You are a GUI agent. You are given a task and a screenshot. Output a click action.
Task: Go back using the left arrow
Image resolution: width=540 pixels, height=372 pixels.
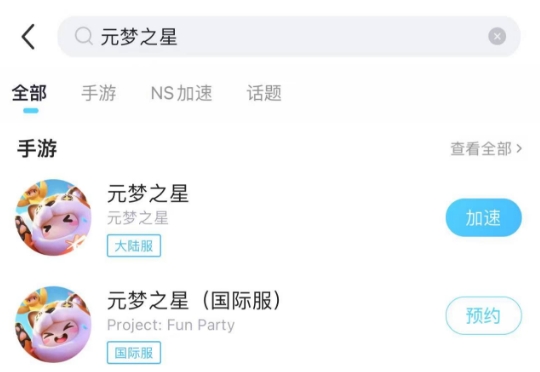28,37
